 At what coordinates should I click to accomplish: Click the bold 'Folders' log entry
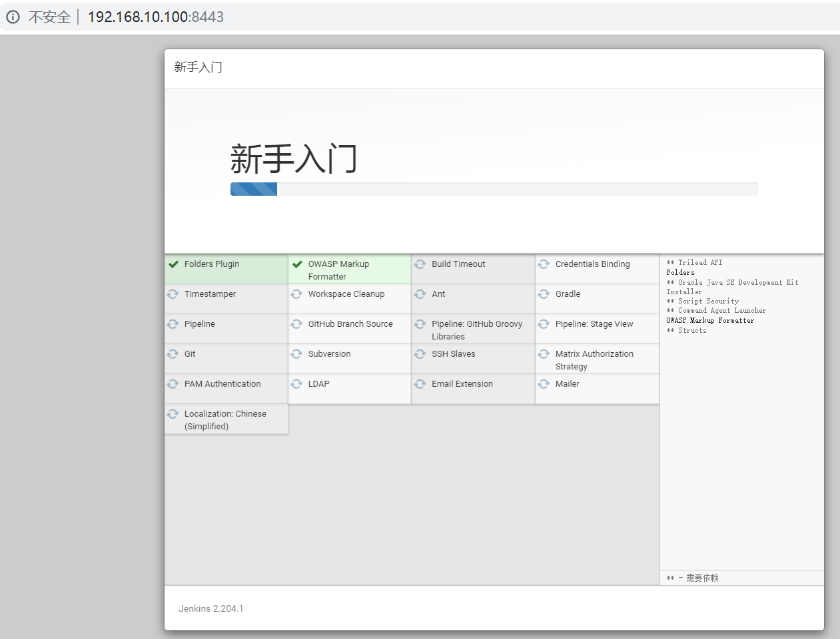coord(680,272)
